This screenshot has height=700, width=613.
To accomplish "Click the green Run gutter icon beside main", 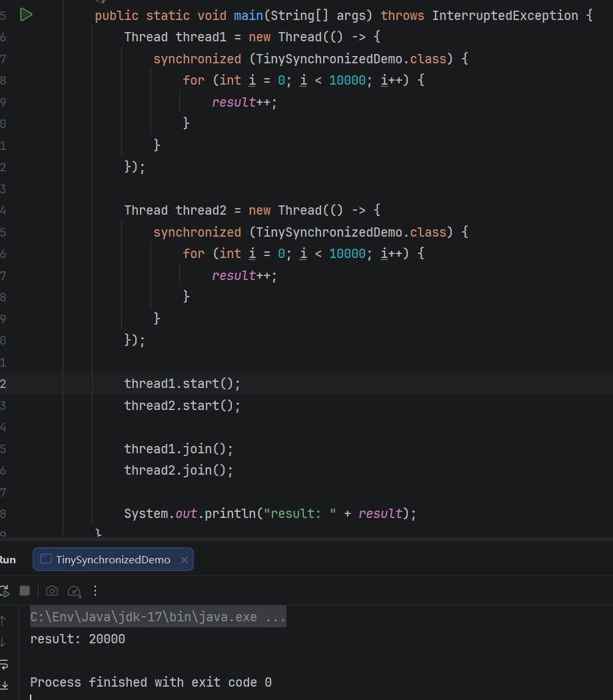I will click(x=26, y=15).
